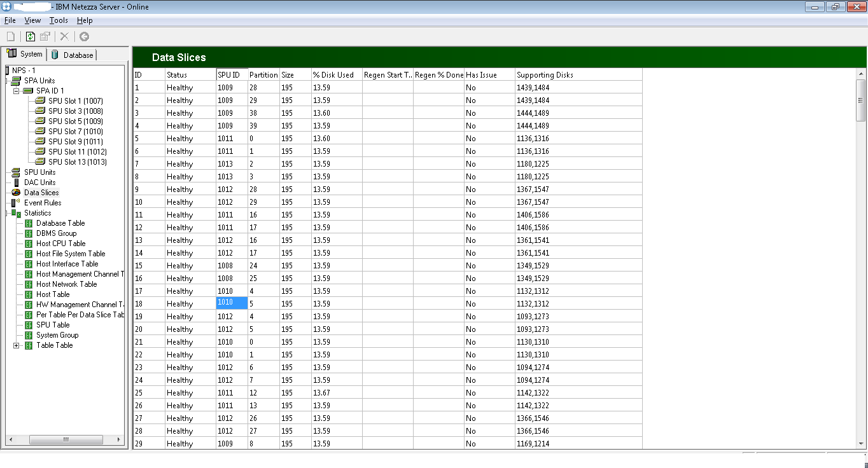Viewport: 868px width, 468px height.
Task: Click the Host File System Table icon
Action: 28,254
